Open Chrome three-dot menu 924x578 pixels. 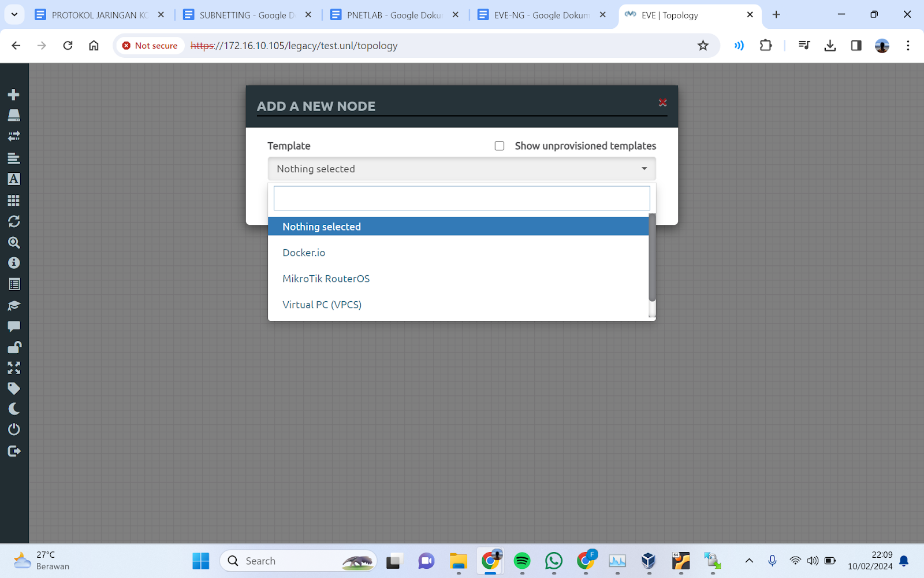pos(908,45)
